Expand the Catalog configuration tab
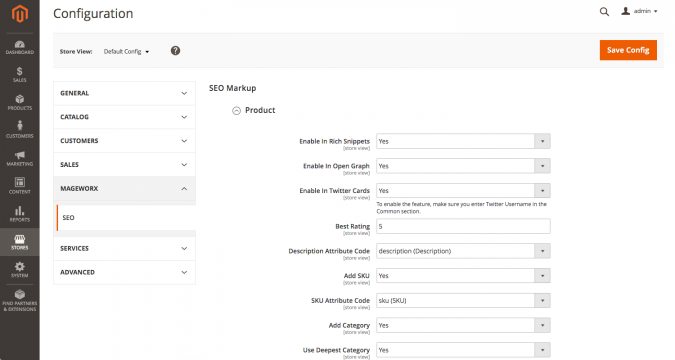The width and height of the screenshot is (675, 360). [x=124, y=117]
